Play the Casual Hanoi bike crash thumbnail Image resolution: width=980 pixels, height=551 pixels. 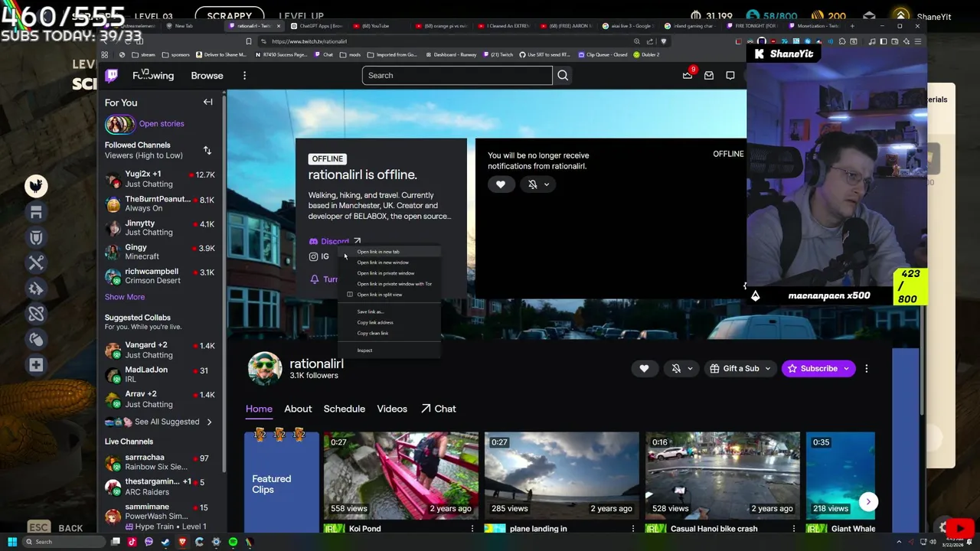tap(723, 474)
